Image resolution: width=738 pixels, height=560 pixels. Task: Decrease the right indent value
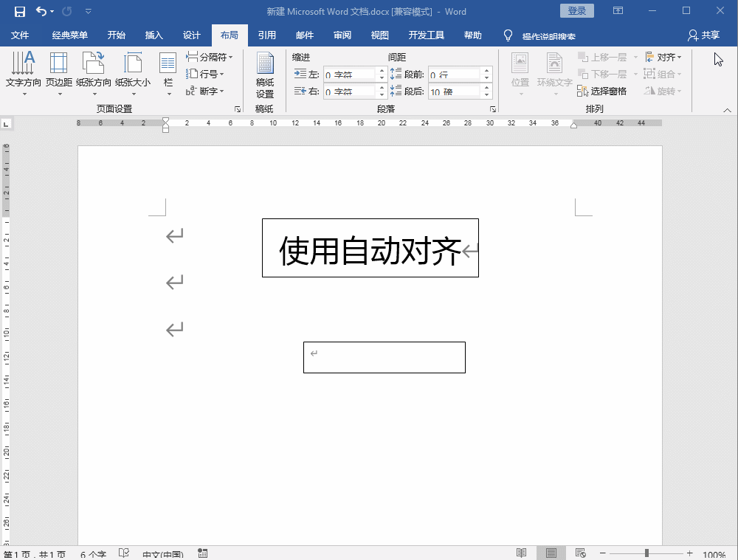(x=382, y=94)
